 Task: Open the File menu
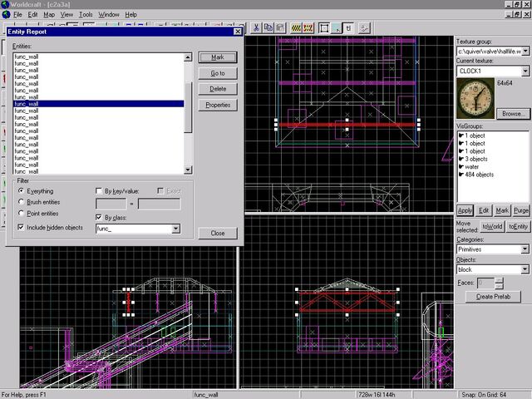click(x=17, y=15)
